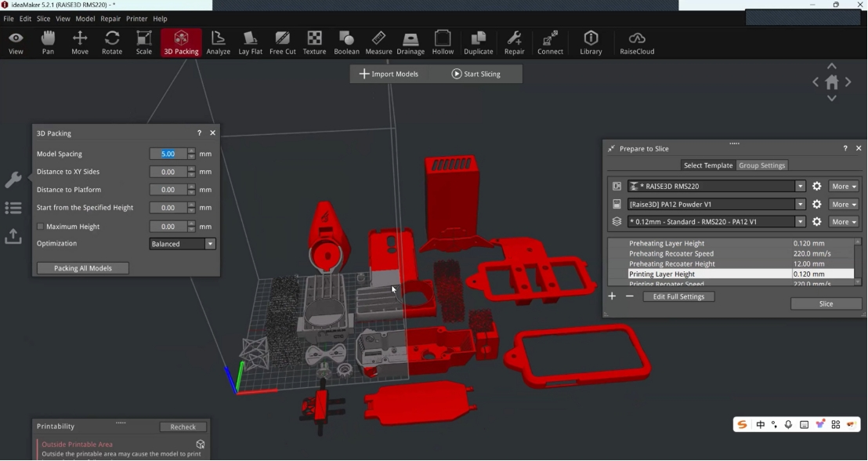
Task: Click the view right arrow beside home icon
Action: (848, 82)
